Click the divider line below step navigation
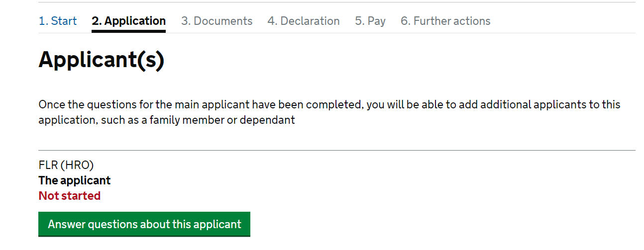Screen dimensions: 644x250 [337, 33]
